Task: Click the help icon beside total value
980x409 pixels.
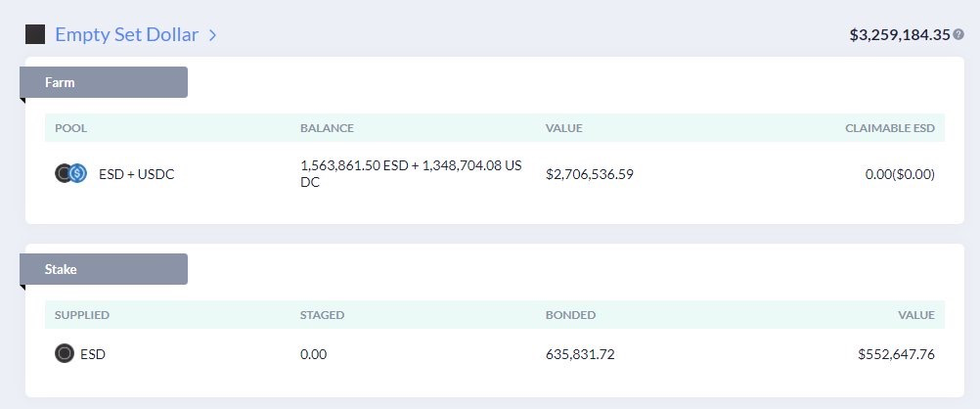Action: coord(958,35)
